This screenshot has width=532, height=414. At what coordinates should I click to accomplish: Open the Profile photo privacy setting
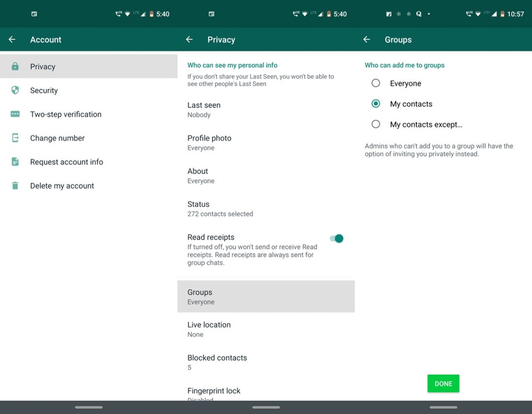pos(266,142)
